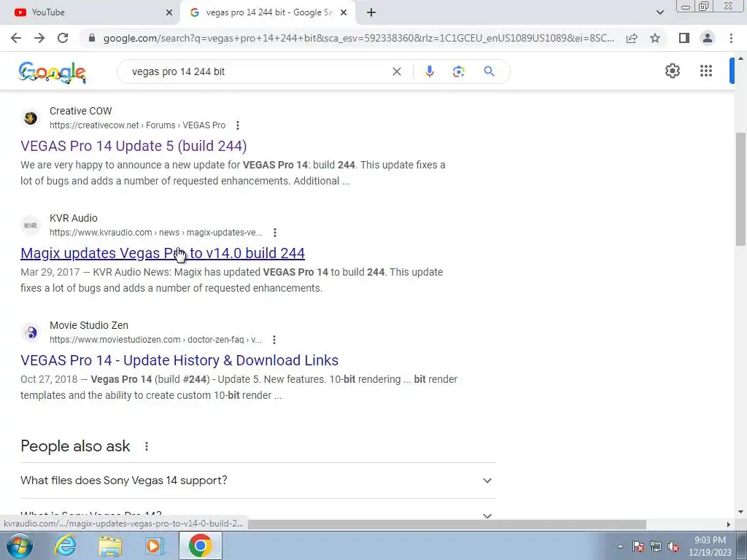747x560 pixels.
Task: Open a new browser tab
Action: click(371, 12)
